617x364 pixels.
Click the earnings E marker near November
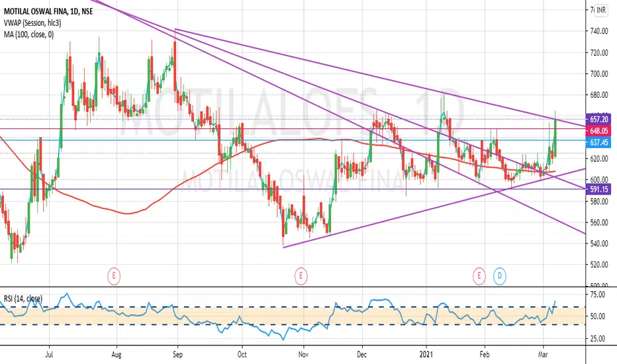301,276
